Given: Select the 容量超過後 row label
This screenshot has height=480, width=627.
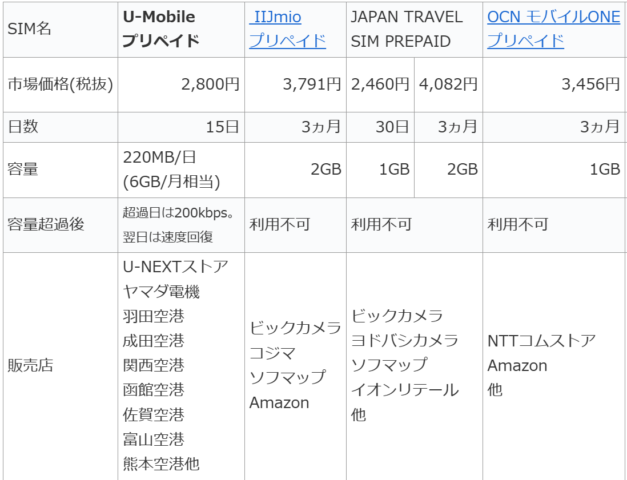Looking at the screenshot, I should 46,225.
